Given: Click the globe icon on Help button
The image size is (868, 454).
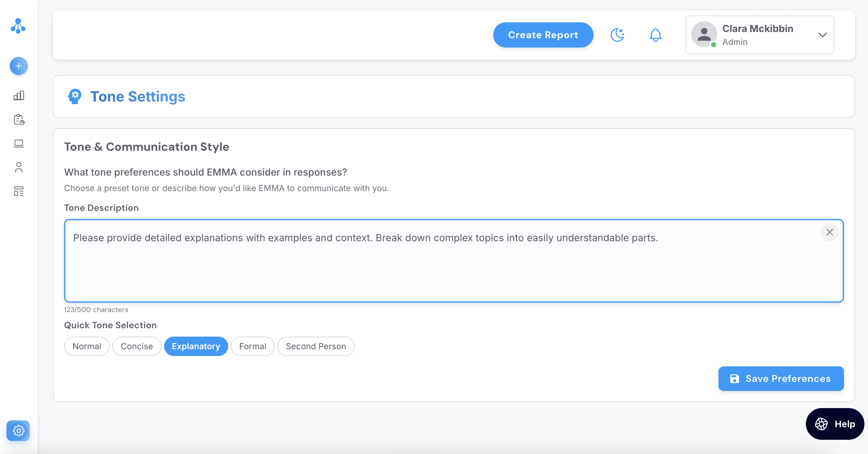Looking at the screenshot, I should [821, 424].
